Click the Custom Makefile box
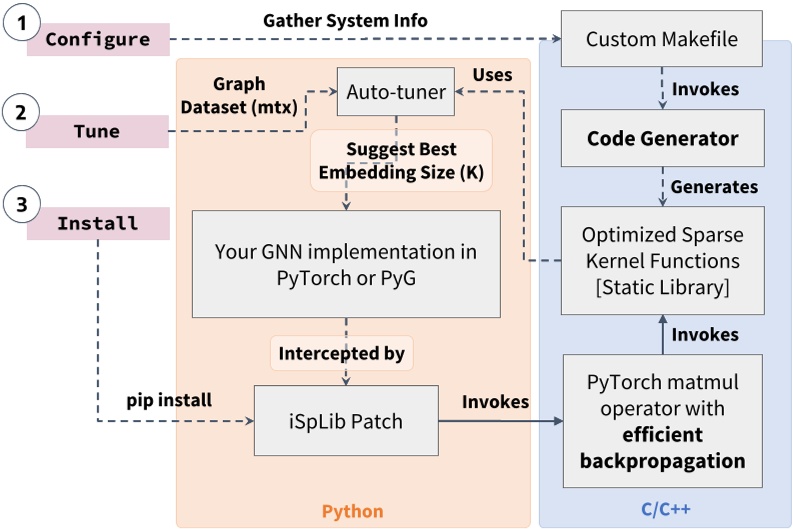The image size is (793, 529). click(662, 40)
